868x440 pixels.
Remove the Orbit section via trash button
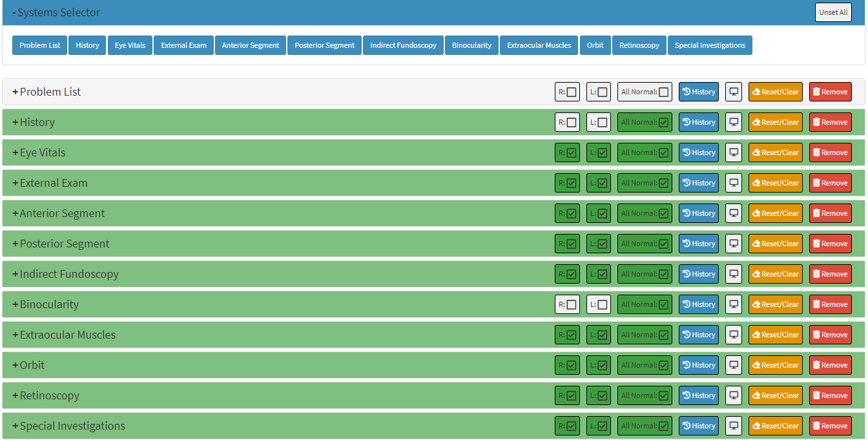pos(830,365)
